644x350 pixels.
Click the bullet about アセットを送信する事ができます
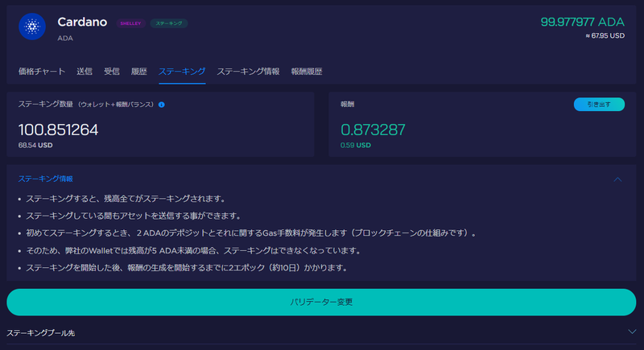pyautogui.click(x=134, y=216)
